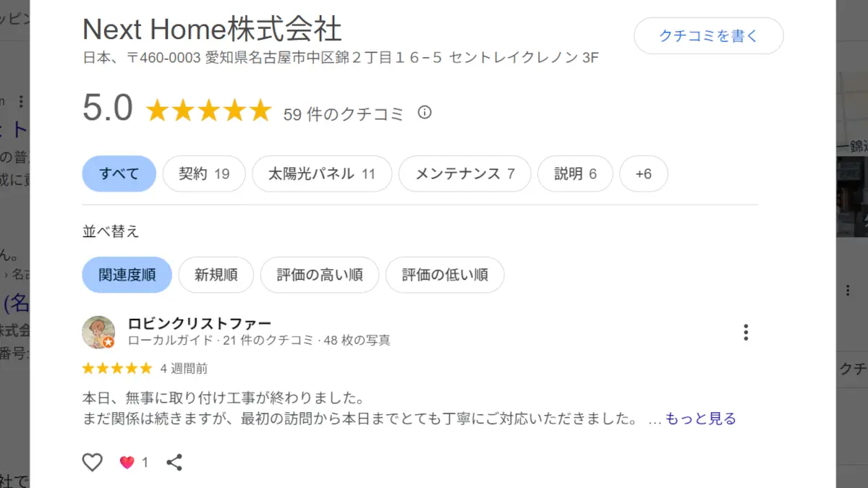
Task: Sort reviews by 評価の低い順
Action: [445, 275]
